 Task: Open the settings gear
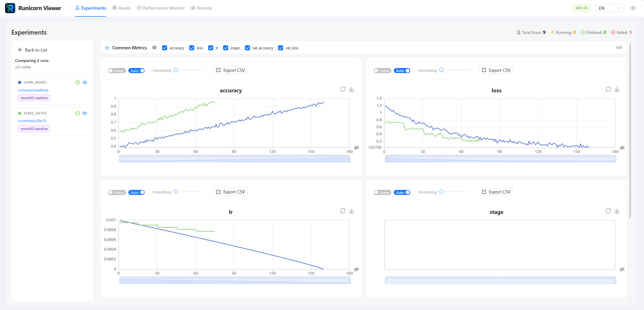click(x=633, y=8)
